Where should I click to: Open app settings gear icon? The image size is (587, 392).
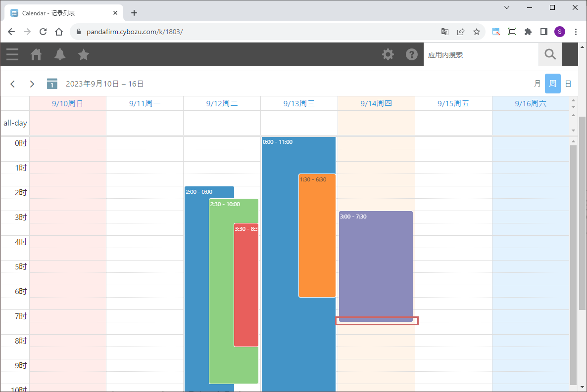[x=388, y=54]
